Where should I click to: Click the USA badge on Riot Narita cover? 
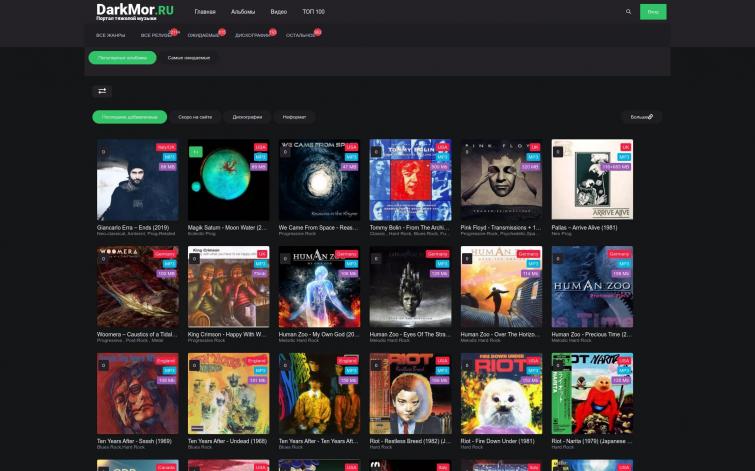coord(625,361)
